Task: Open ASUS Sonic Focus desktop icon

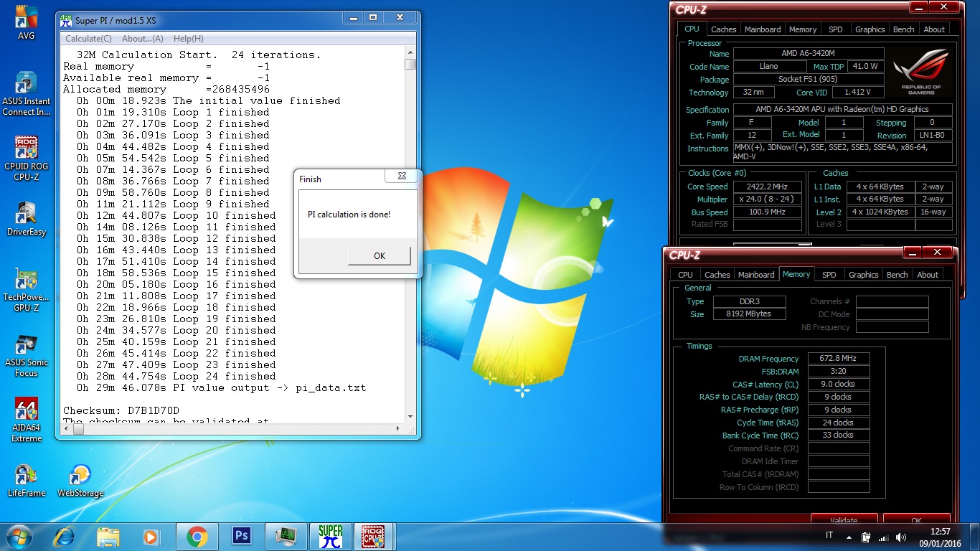Action: 26,356
